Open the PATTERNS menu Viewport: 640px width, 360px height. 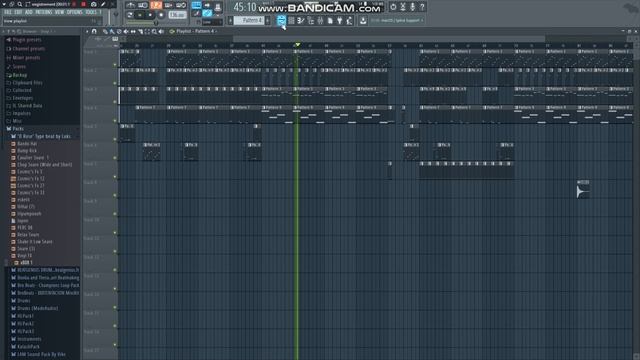click(x=44, y=13)
